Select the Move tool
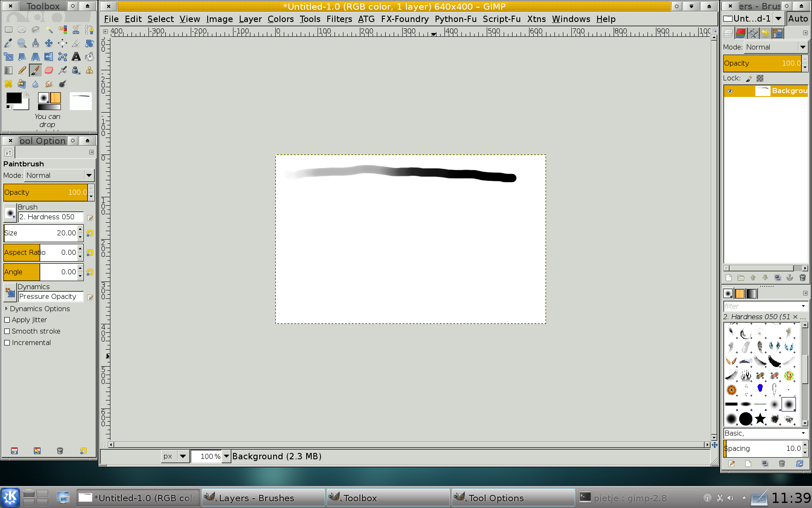This screenshot has height=508, width=812. (49, 43)
